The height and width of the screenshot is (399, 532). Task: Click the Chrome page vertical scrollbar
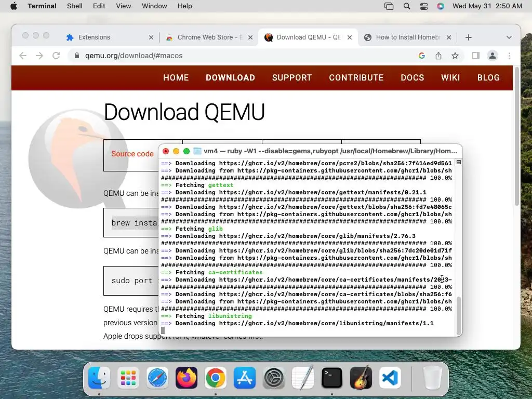click(x=517, y=136)
